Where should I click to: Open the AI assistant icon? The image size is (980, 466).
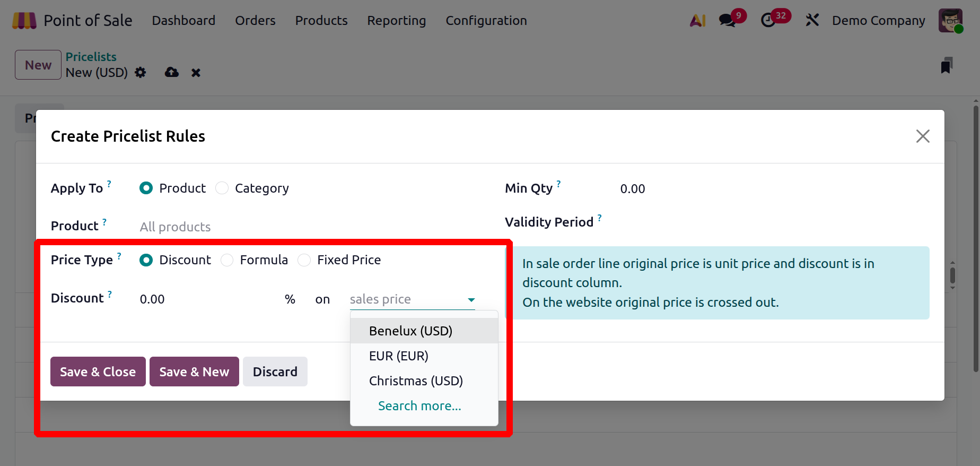tap(697, 21)
